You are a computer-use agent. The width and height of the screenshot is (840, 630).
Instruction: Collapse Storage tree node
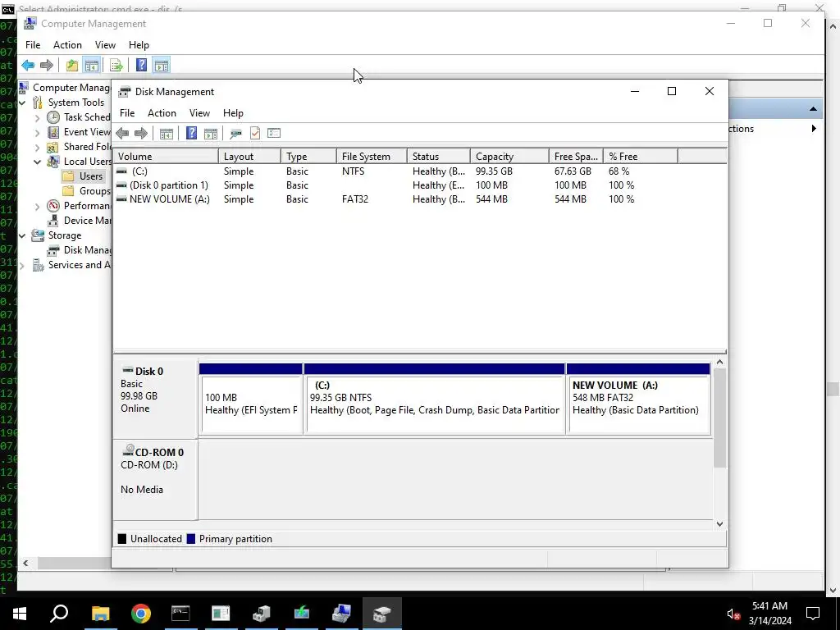point(22,235)
